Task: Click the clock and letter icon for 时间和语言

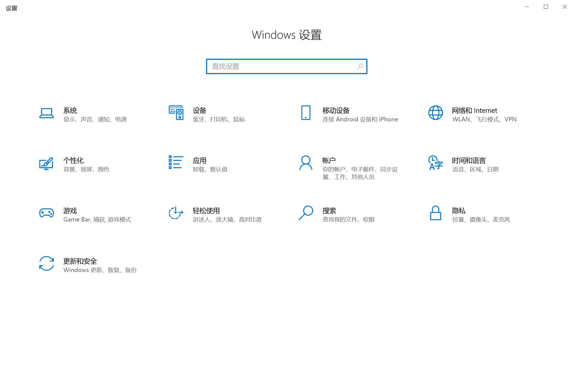Action: pos(435,163)
